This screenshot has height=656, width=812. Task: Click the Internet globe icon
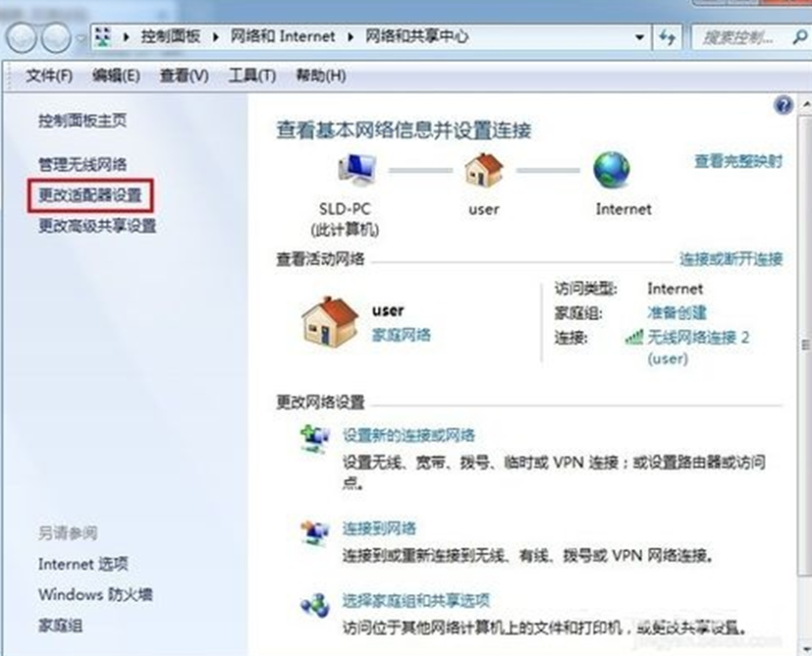pos(611,170)
